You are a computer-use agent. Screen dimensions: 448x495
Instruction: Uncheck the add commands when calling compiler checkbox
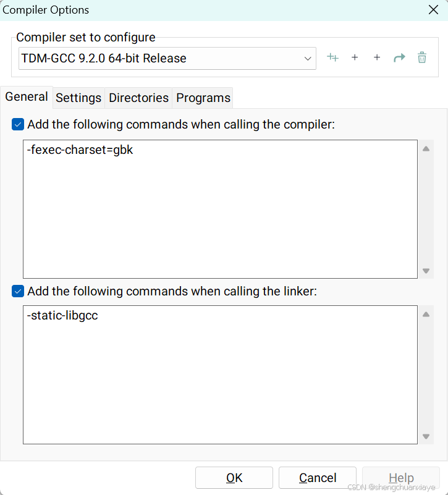click(x=18, y=124)
